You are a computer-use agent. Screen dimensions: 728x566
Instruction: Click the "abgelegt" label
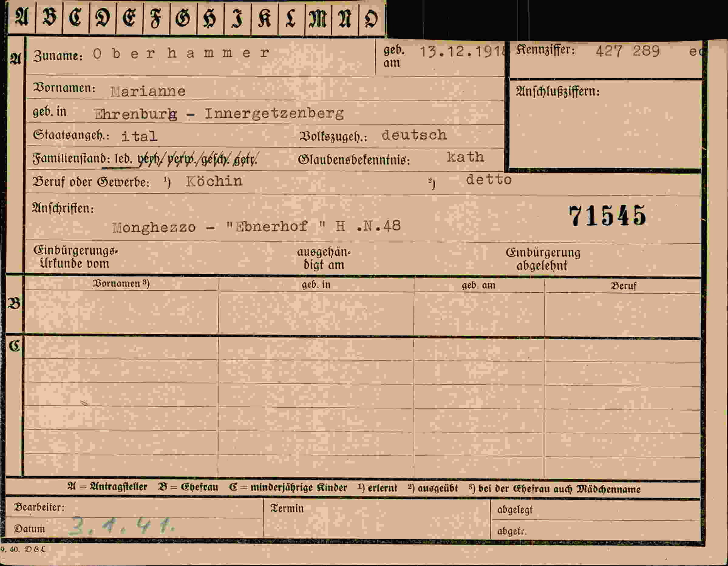515,510
